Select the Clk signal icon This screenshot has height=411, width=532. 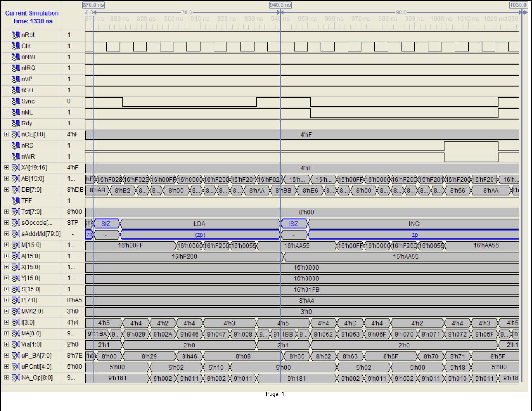(16, 46)
